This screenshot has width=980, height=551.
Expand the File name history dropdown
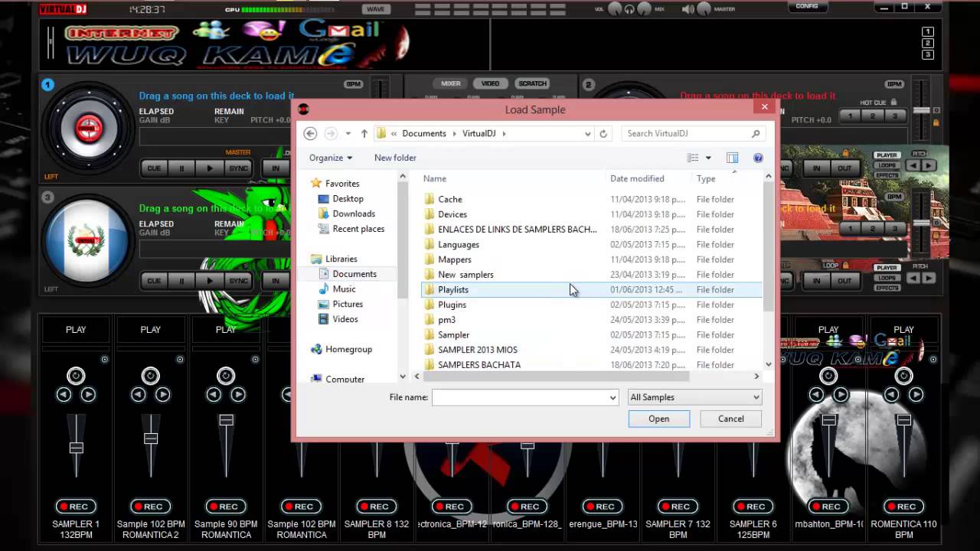tap(612, 397)
